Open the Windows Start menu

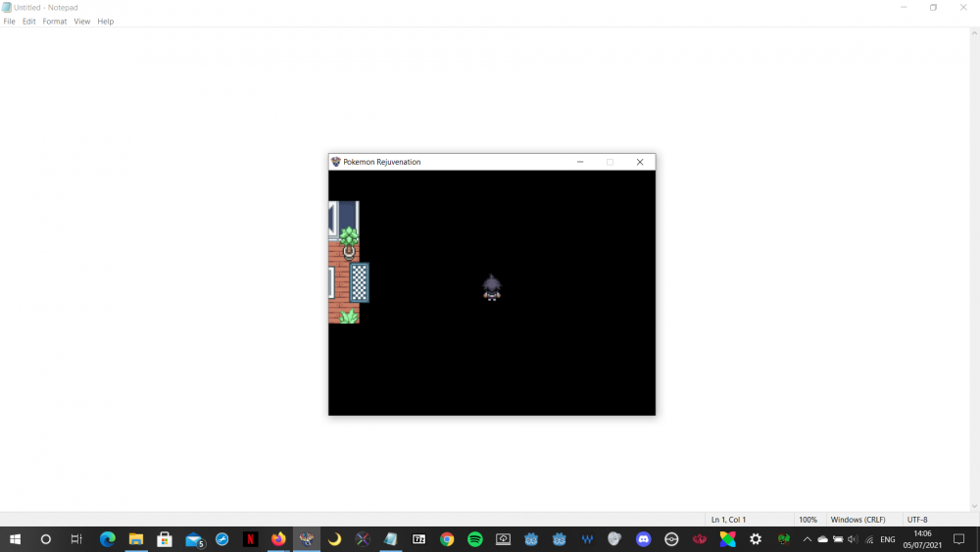[x=15, y=539]
